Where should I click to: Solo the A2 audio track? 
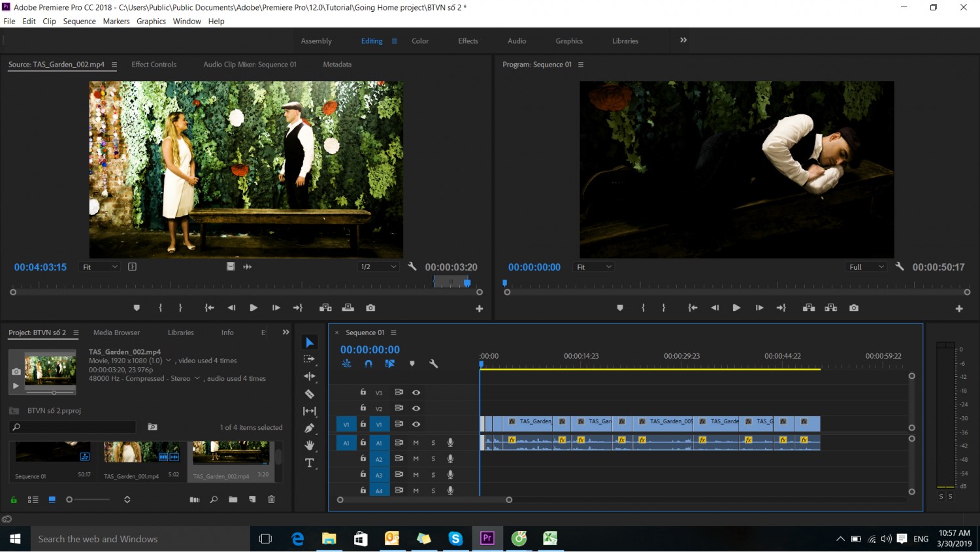click(433, 459)
